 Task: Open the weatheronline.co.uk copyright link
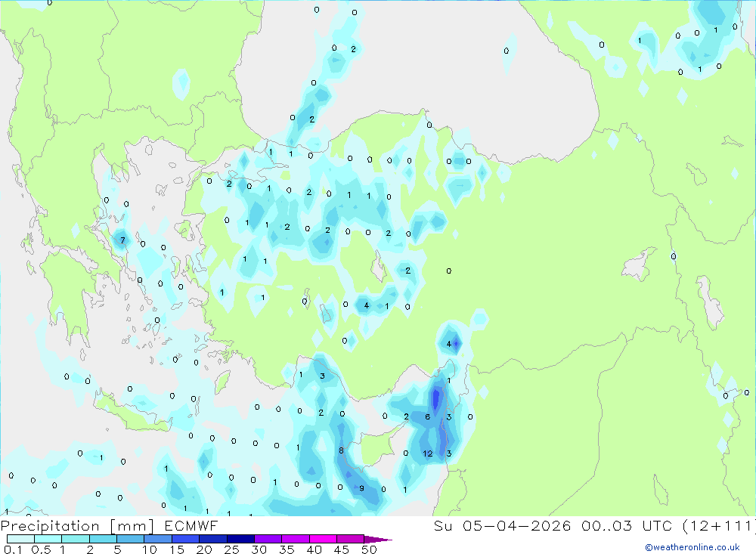pos(692,547)
